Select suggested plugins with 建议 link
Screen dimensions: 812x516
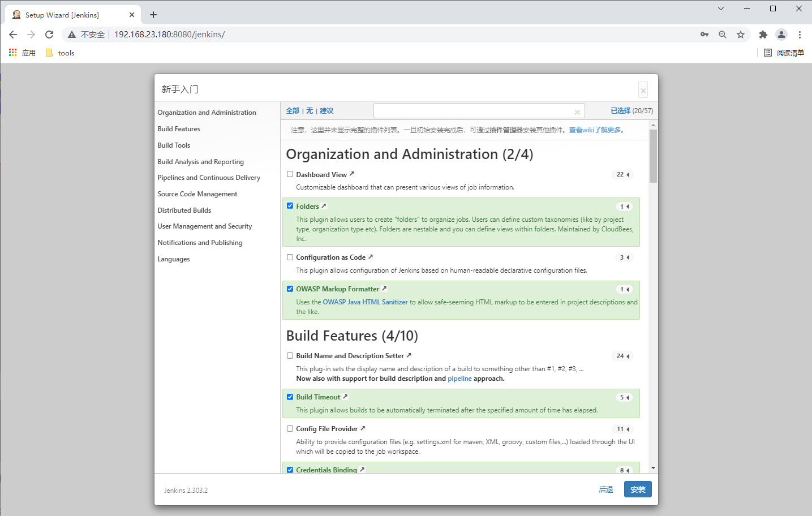(326, 111)
